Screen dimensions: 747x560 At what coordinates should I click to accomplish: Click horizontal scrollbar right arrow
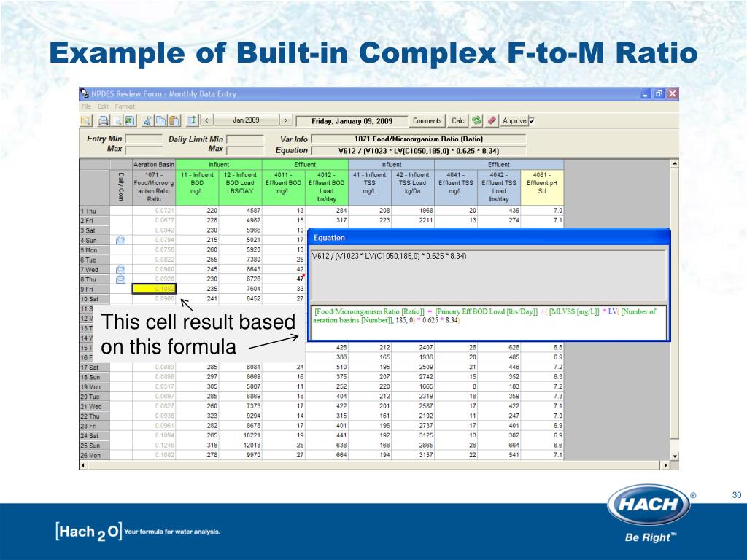point(665,465)
